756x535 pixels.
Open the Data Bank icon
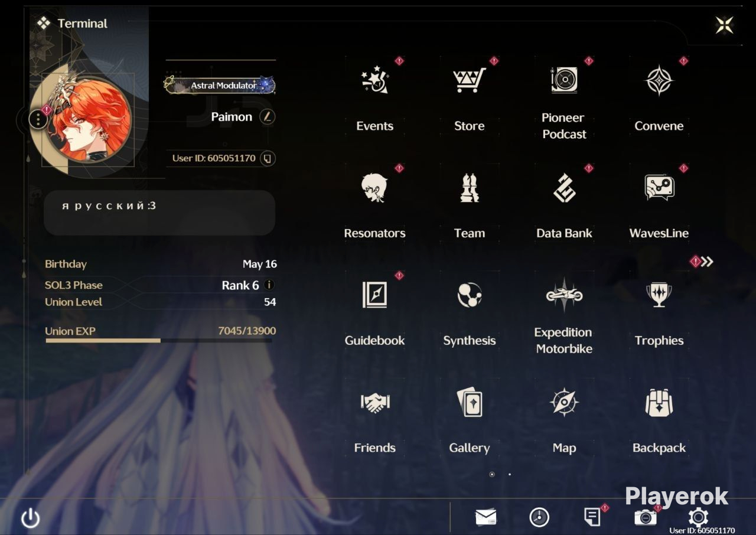[564, 188]
